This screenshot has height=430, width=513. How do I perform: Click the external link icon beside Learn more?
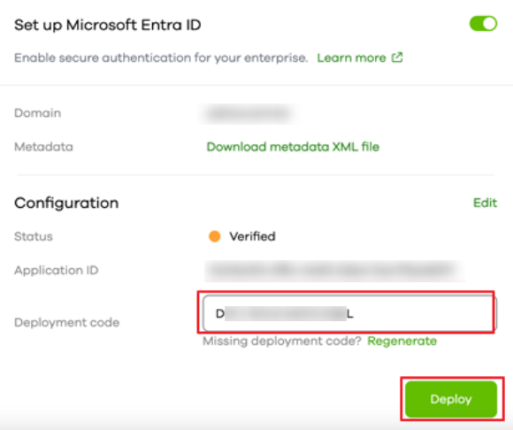tap(397, 58)
